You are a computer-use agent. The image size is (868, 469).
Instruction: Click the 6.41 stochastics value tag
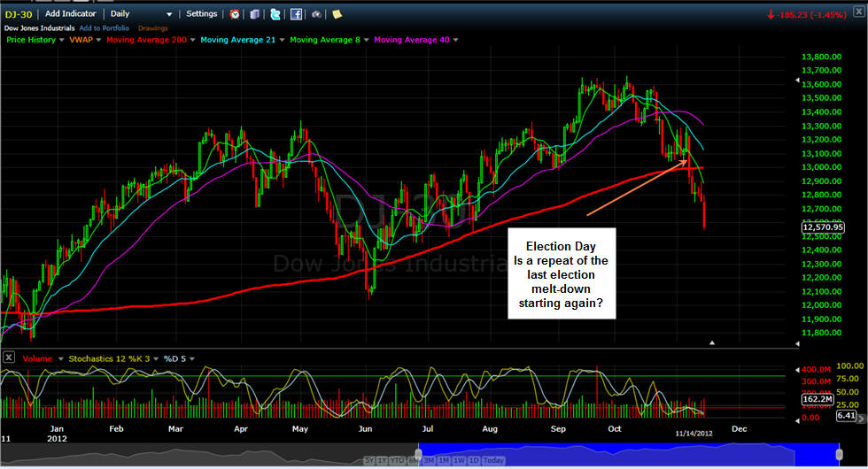tap(846, 415)
